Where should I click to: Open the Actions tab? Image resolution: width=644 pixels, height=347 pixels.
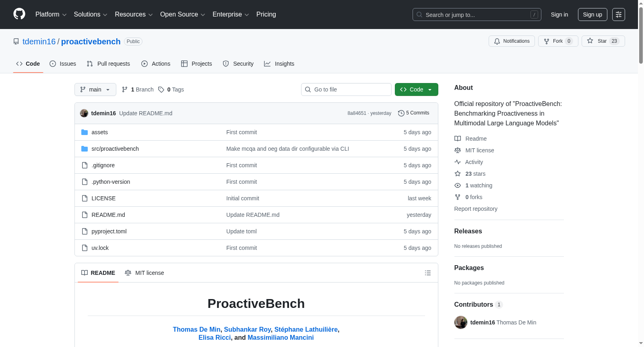[156, 64]
